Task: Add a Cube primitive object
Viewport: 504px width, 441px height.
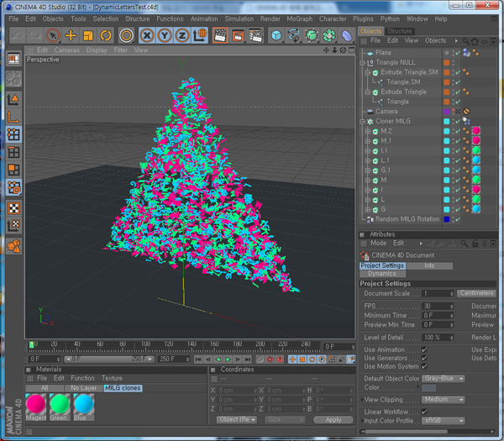Action: click(276, 35)
